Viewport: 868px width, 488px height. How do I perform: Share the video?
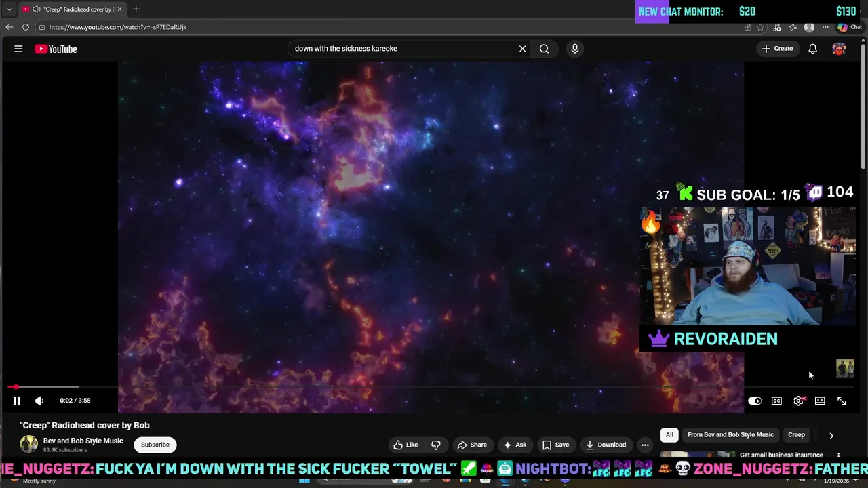click(472, 445)
